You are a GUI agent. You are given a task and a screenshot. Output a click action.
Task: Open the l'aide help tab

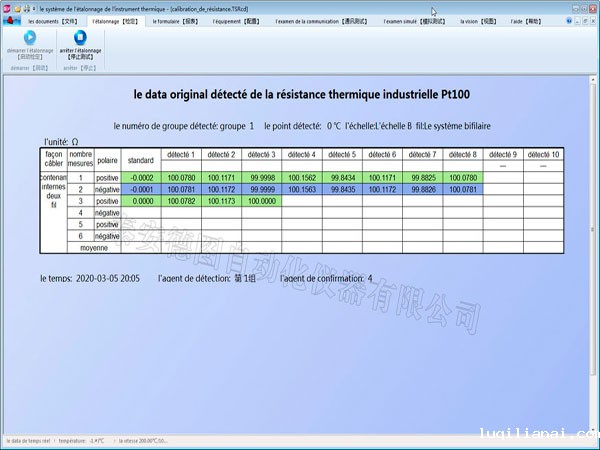coord(526,21)
